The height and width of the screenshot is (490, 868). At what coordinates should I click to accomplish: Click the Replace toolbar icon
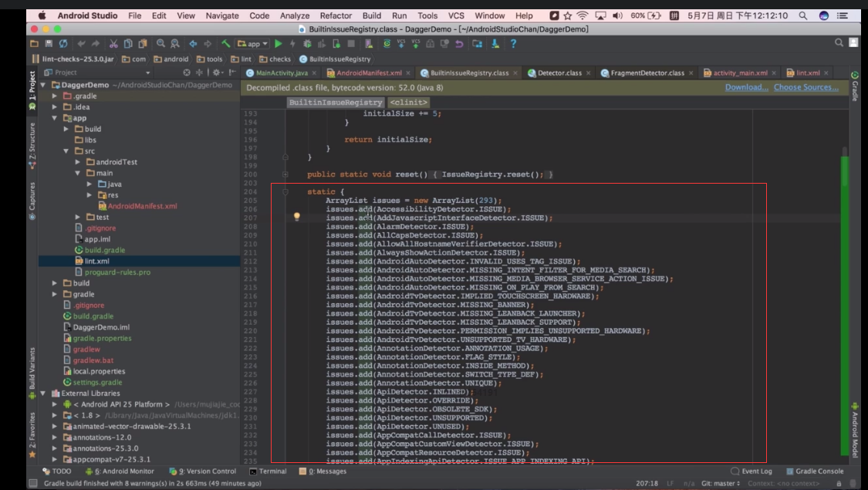pos(175,44)
